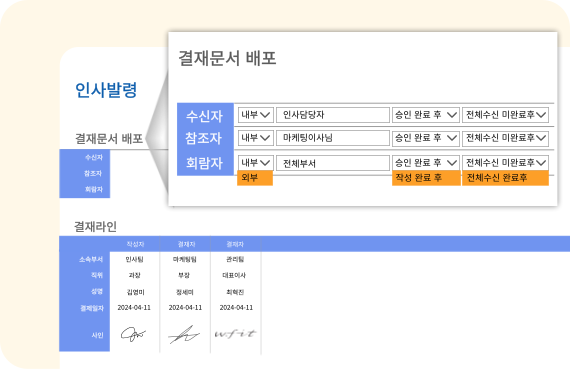Click the w.fit signature of 최혁진

point(236,334)
